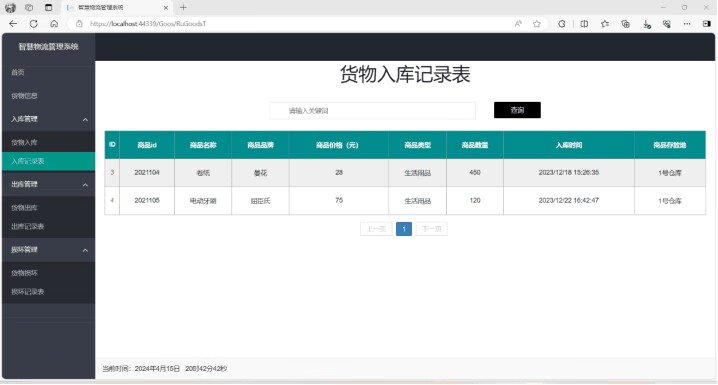Click the timestamp 2023/12/22 16:42:47
Image resolution: width=718 pixels, height=385 pixels.
[568, 201]
